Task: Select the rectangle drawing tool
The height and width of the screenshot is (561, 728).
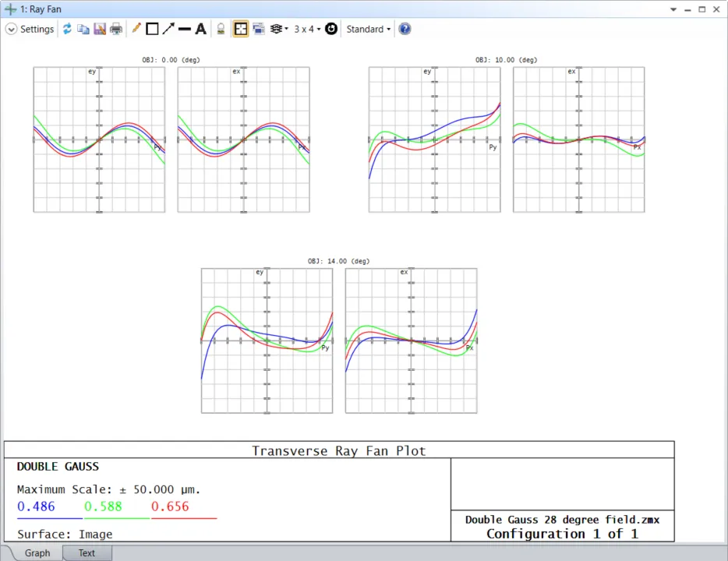Action: coord(152,29)
